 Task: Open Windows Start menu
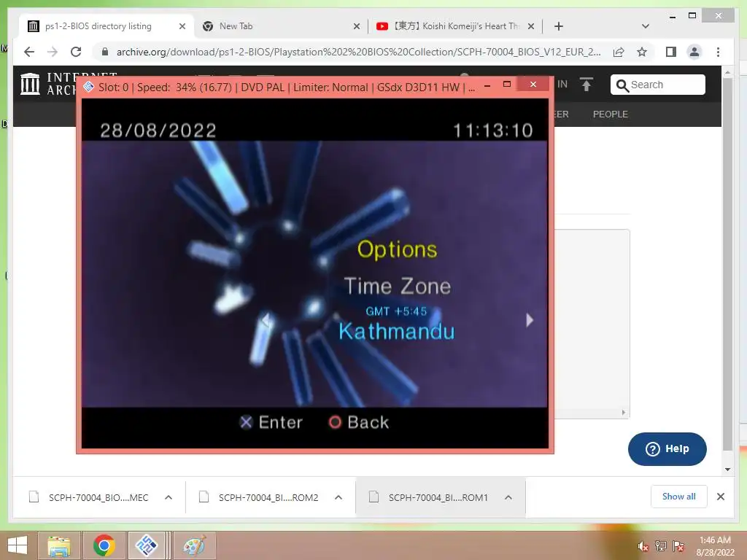coord(18,545)
